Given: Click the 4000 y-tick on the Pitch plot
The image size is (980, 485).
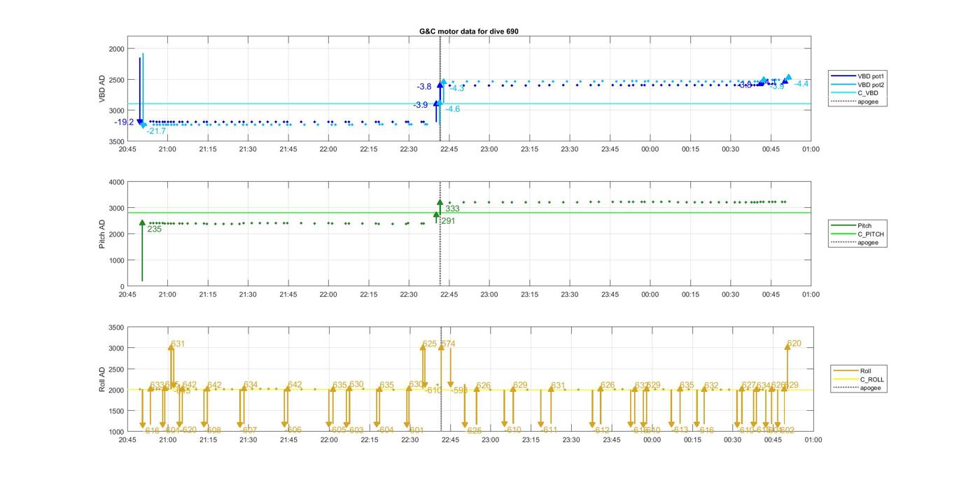Looking at the screenshot, I should pyautogui.click(x=115, y=182).
